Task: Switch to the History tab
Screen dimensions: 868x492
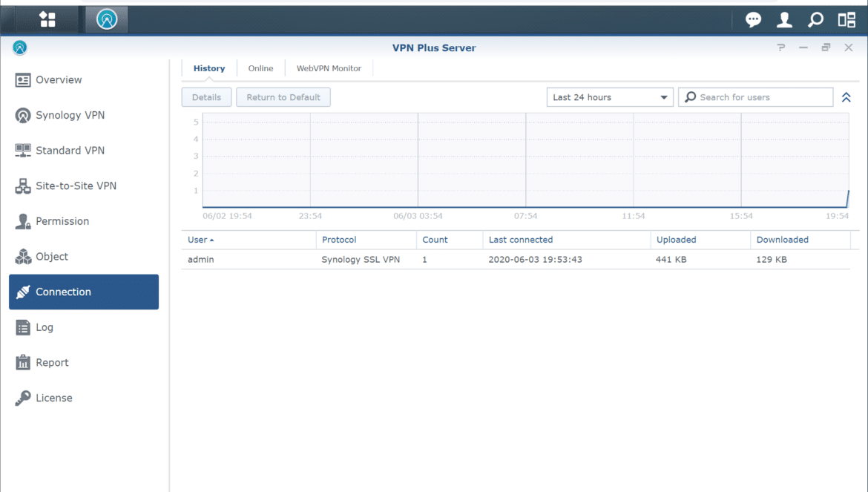Action: point(209,68)
